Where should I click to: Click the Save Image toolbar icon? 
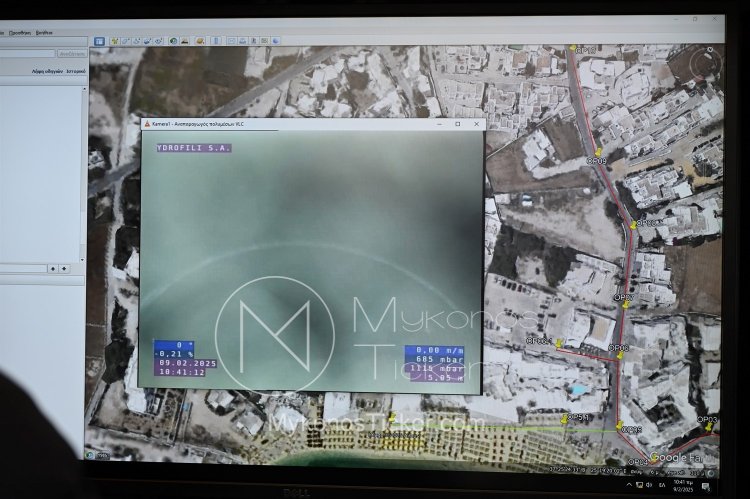[x=254, y=41]
